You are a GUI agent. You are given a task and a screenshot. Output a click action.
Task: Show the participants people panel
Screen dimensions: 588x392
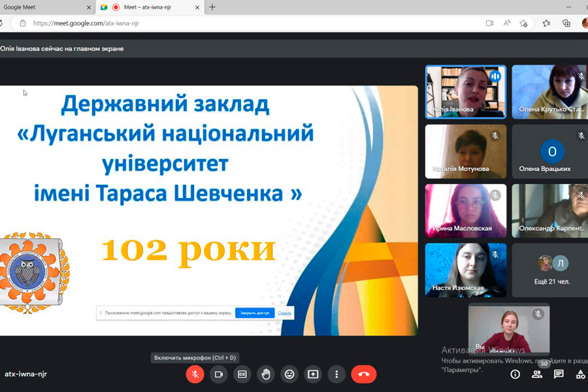(x=537, y=374)
